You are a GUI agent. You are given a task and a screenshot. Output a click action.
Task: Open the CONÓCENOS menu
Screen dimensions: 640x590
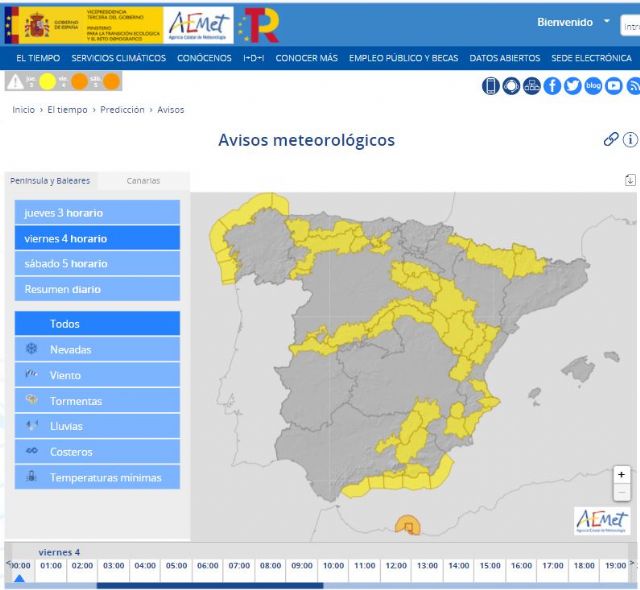click(204, 58)
